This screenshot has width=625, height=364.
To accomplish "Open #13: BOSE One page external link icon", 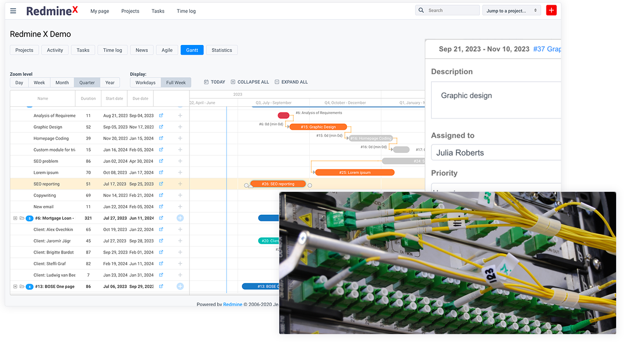I will 161,286.
